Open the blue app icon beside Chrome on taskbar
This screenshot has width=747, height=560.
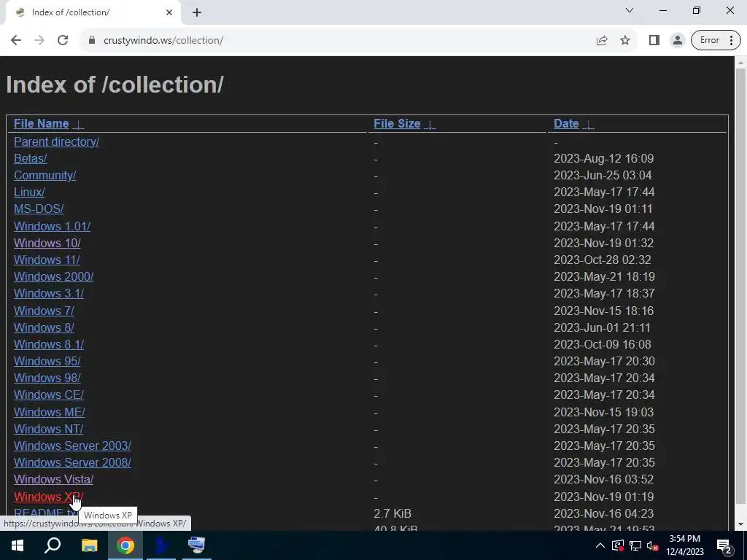click(160, 545)
